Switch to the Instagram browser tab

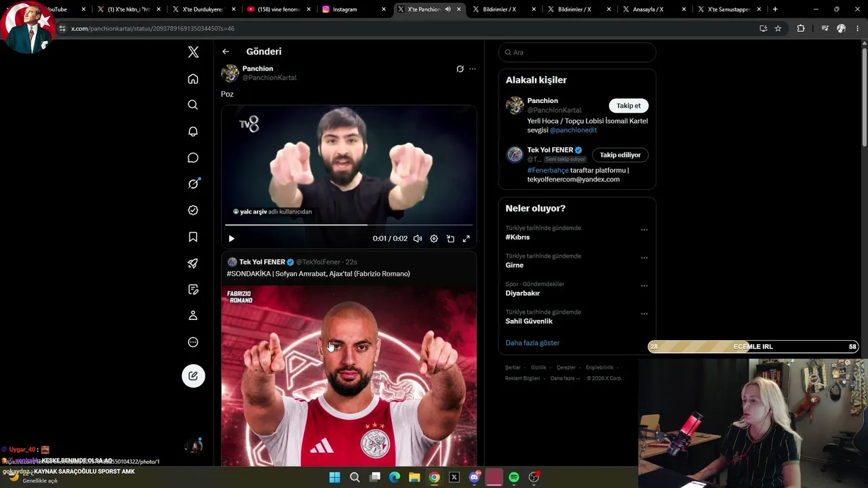point(355,9)
